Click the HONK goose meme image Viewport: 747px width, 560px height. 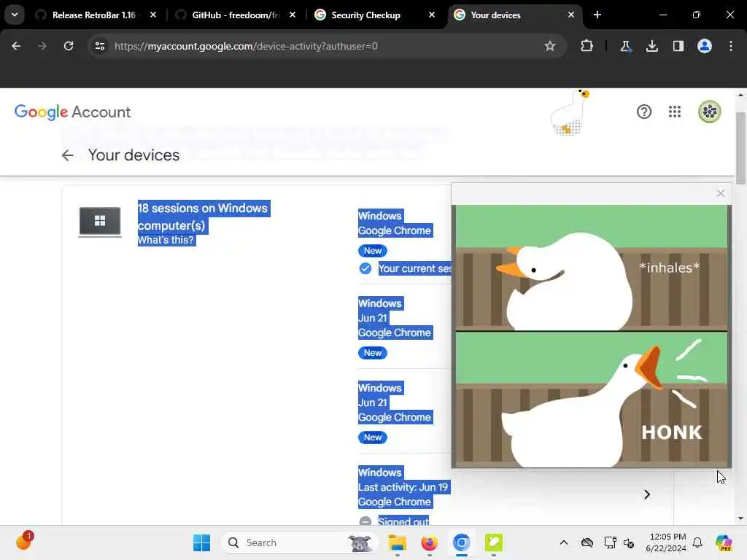pos(591,336)
